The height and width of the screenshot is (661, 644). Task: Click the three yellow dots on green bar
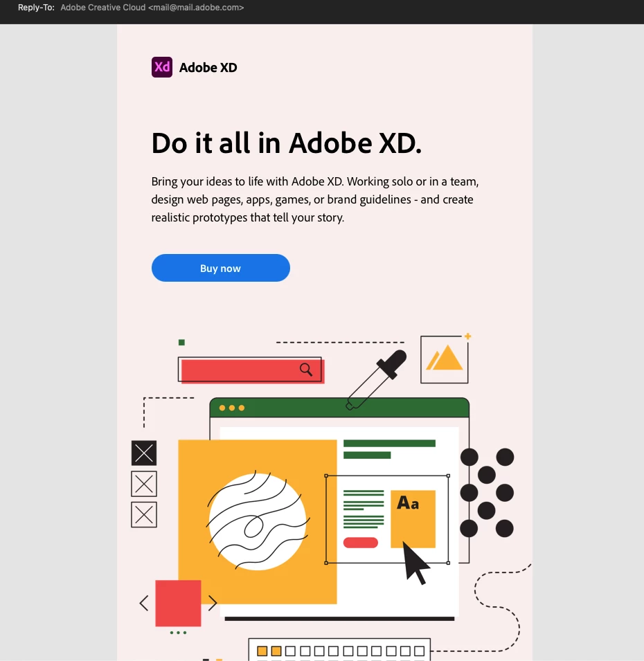231,408
